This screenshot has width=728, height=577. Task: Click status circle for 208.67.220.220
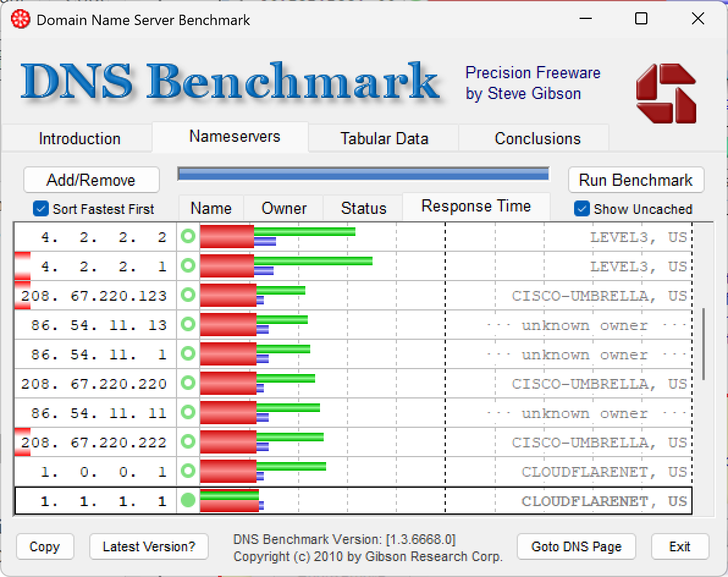tap(188, 383)
